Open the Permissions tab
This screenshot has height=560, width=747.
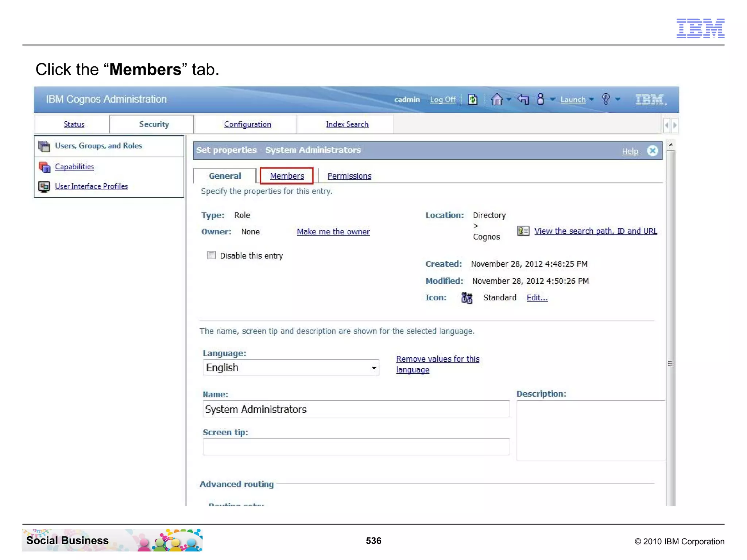pos(349,176)
